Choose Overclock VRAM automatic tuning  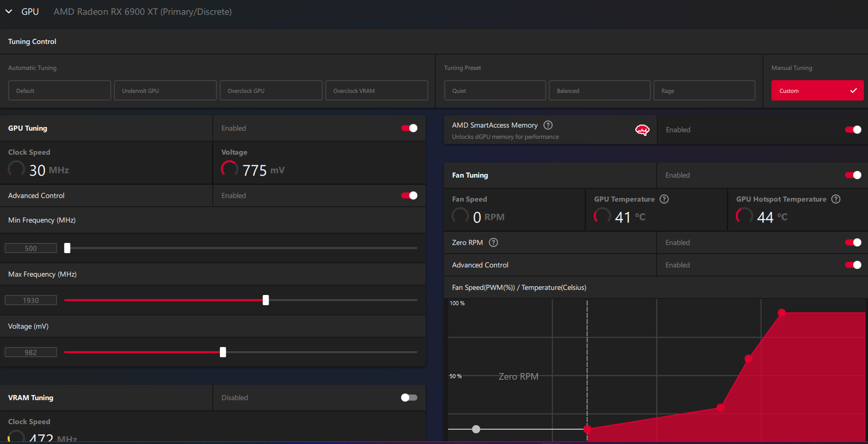pyautogui.click(x=377, y=90)
